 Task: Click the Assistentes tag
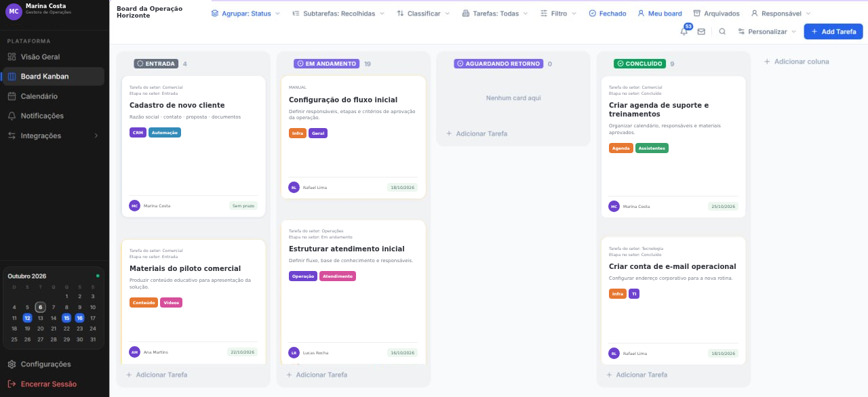pyautogui.click(x=652, y=148)
